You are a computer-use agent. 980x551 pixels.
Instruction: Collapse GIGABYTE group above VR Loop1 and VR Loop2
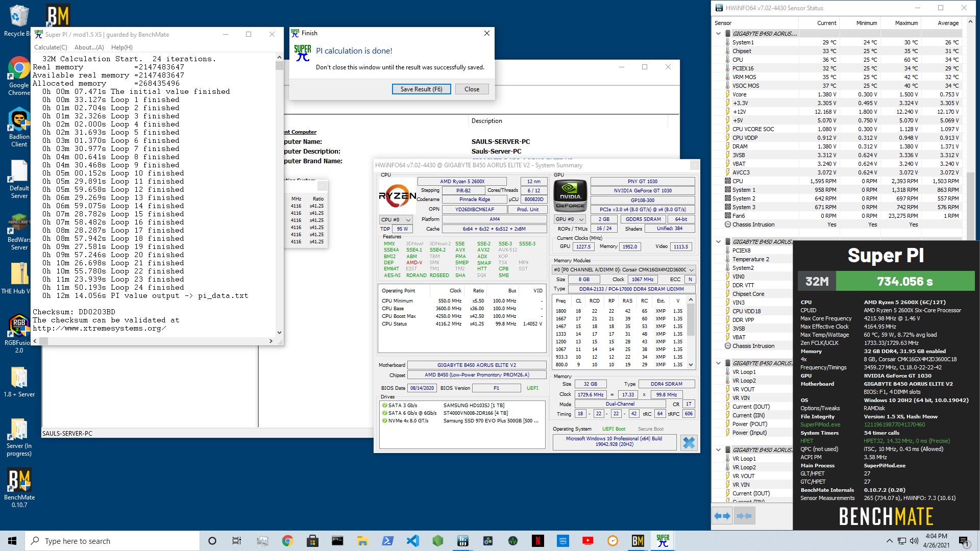(719, 363)
